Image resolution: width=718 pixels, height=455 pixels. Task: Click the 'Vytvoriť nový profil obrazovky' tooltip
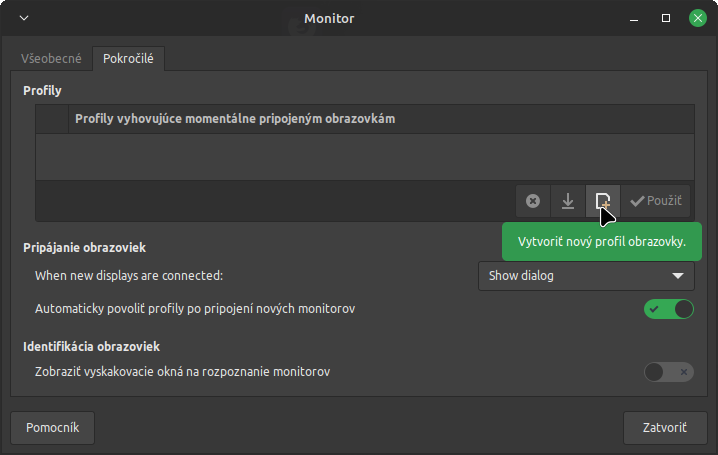tap(601, 243)
